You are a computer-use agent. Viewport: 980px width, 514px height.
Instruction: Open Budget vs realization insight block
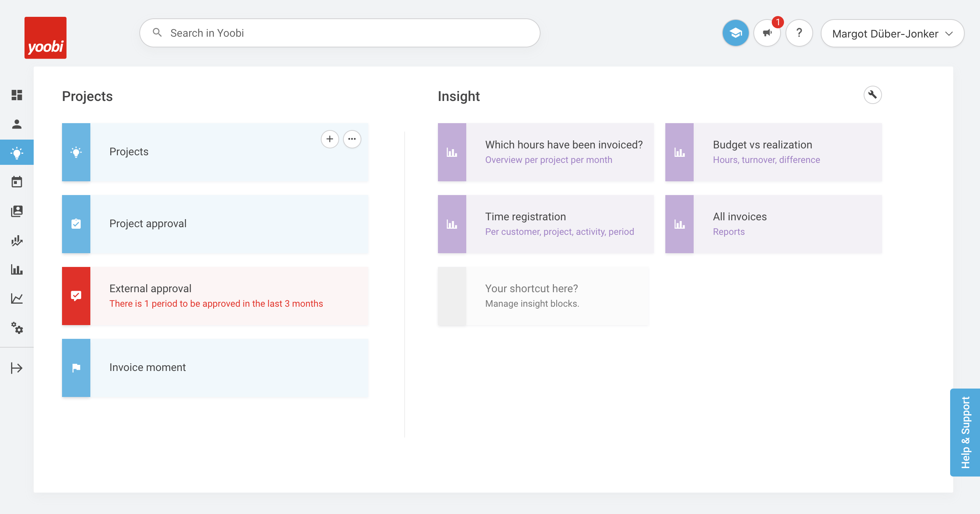[773, 152]
